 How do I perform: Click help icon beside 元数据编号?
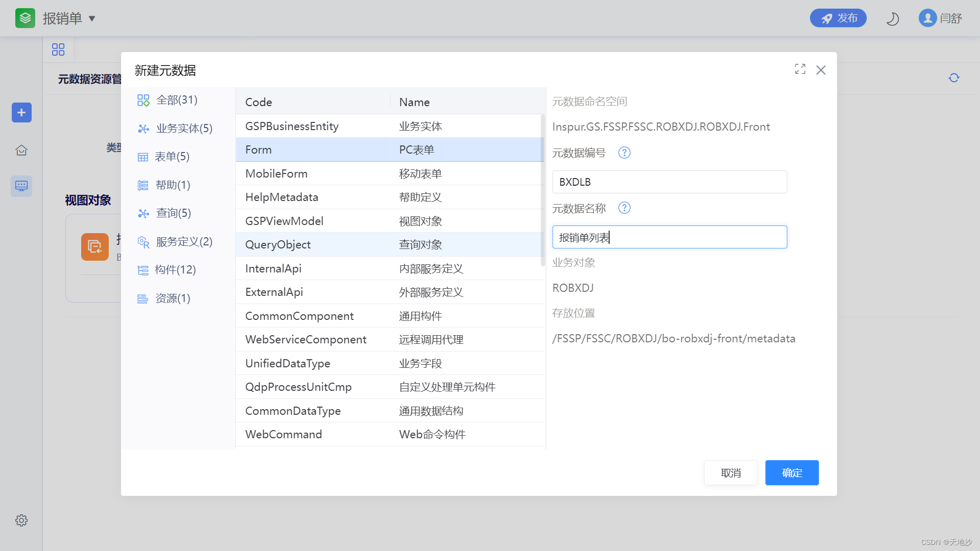pos(624,153)
